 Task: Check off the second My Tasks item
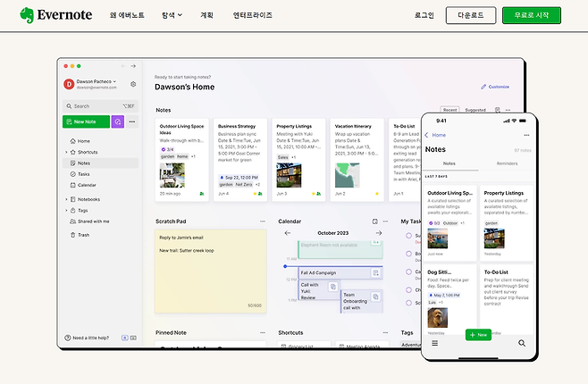(408, 254)
